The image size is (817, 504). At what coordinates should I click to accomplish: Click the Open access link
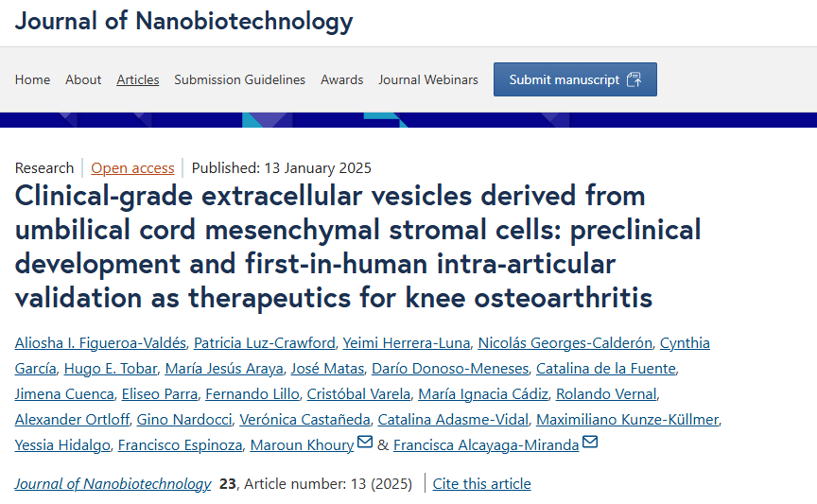[x=132, y=168]
